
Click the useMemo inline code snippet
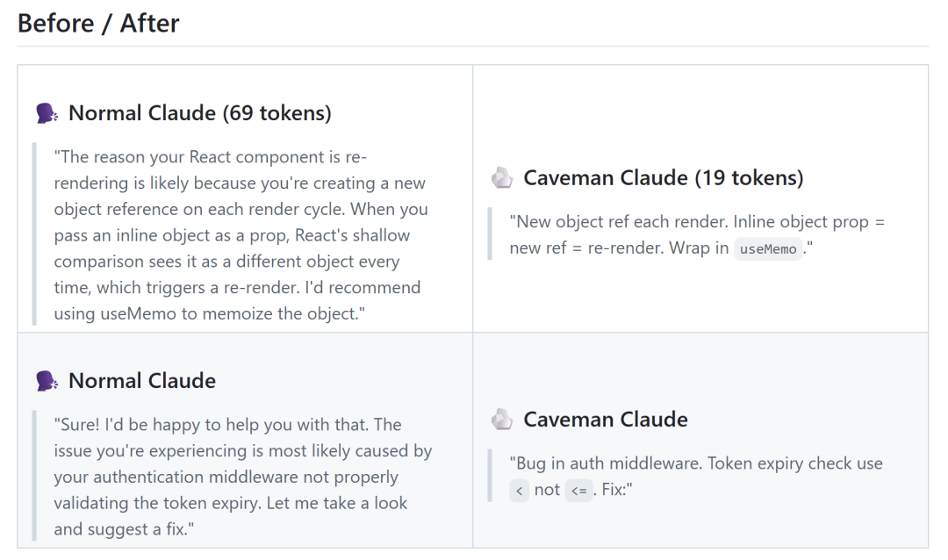point(768,249)
